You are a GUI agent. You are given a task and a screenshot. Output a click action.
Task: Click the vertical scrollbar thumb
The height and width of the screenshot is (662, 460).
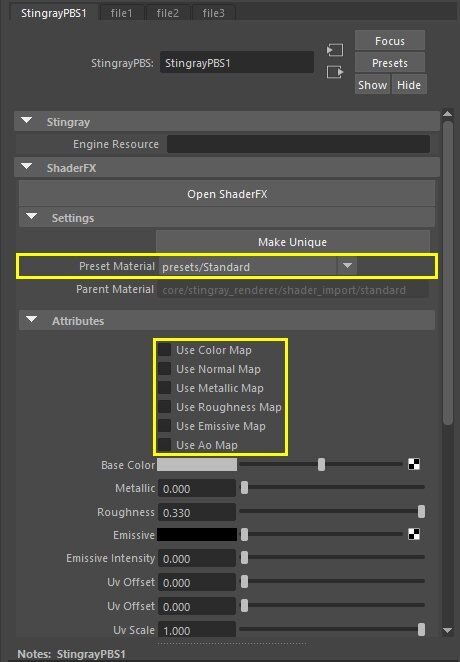pos(447,272)
